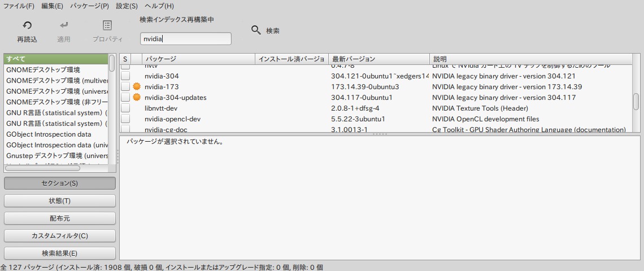Sort by the S status column header
The width and height of the screenshot is (644, 271).
tap(125, 59)
